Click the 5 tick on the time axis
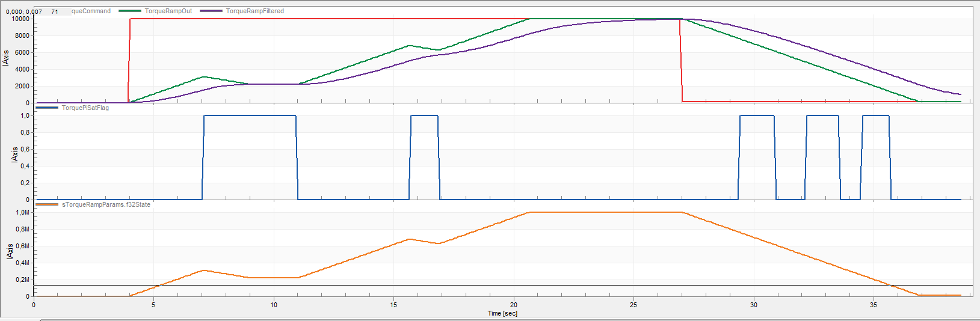Viewport: 980px width, 321px height. tap(153, 305)
